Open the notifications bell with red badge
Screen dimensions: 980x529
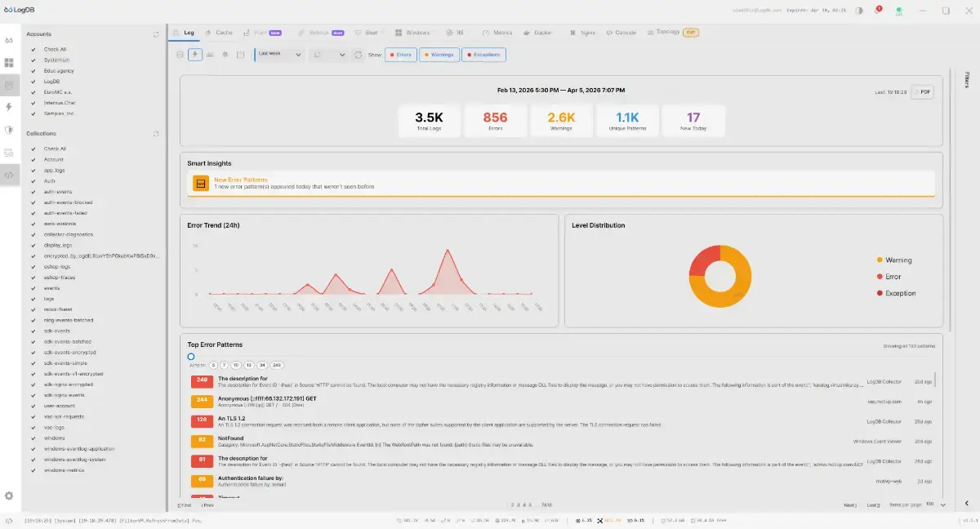coord(878,11)
